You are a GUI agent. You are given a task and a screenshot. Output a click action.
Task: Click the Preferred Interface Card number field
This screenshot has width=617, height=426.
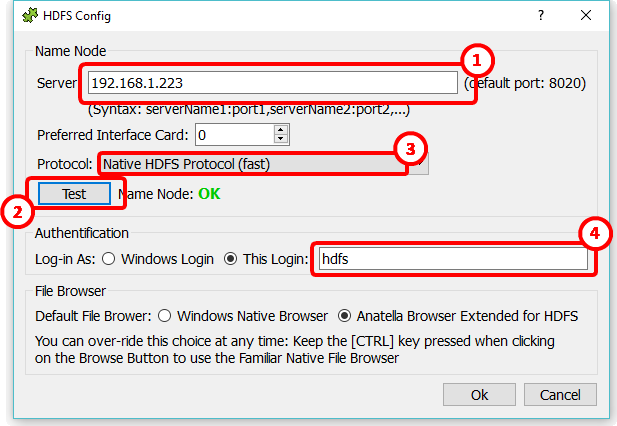pyautogui.click(x=235, y=135)
